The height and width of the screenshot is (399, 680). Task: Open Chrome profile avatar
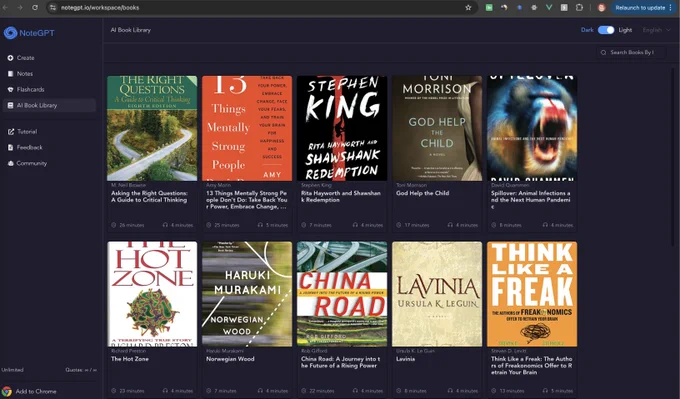(601, 7)
